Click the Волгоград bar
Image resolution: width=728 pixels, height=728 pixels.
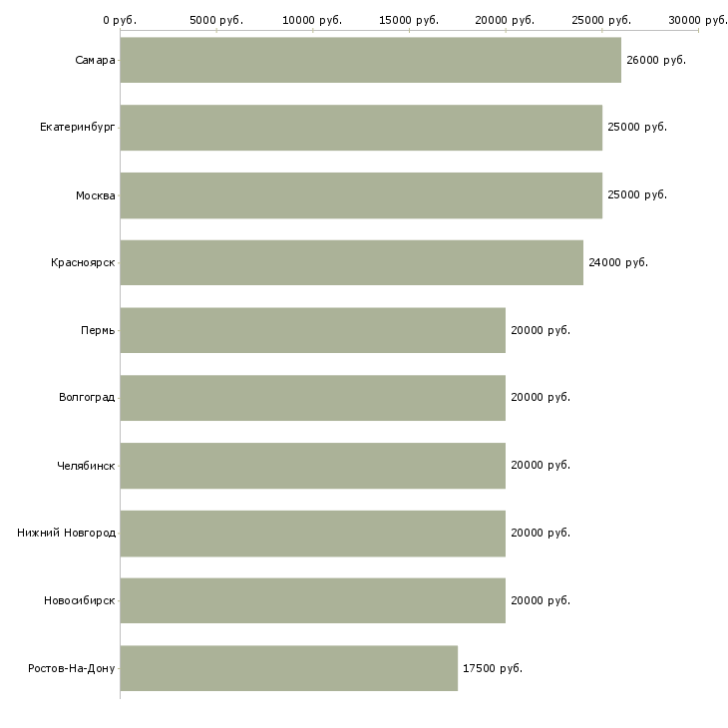[x=313, y=398]
